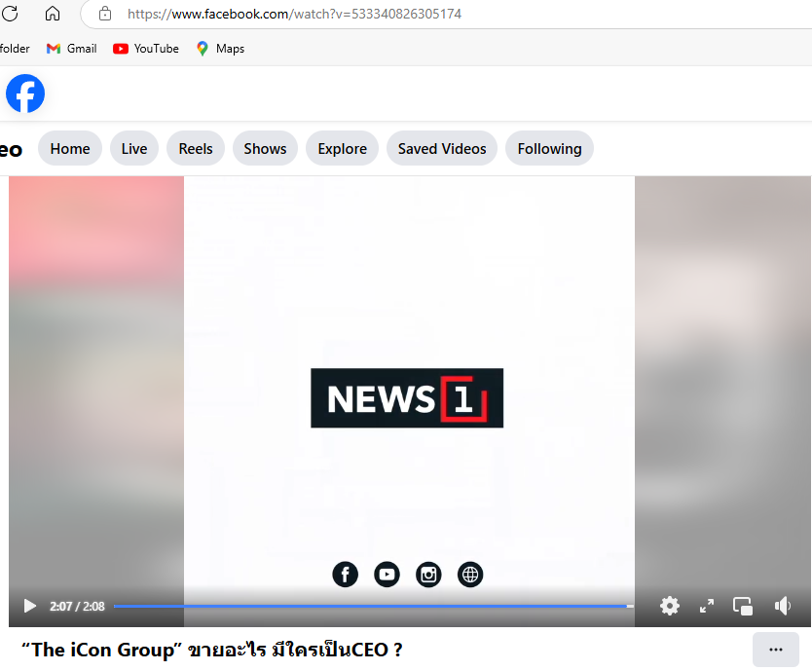Click the NEWS1 logo in the video
812x671 pixels.
tap(407, 398)
